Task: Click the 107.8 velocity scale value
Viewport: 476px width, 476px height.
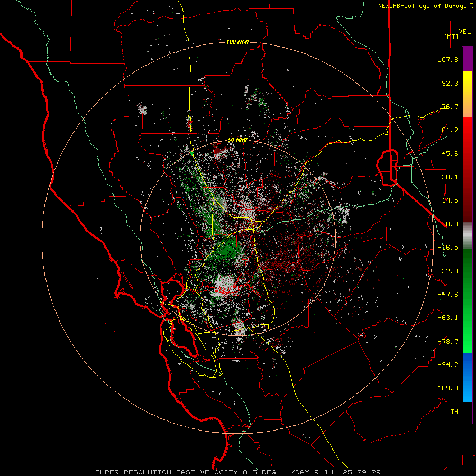Action: [x=448, y=59]
